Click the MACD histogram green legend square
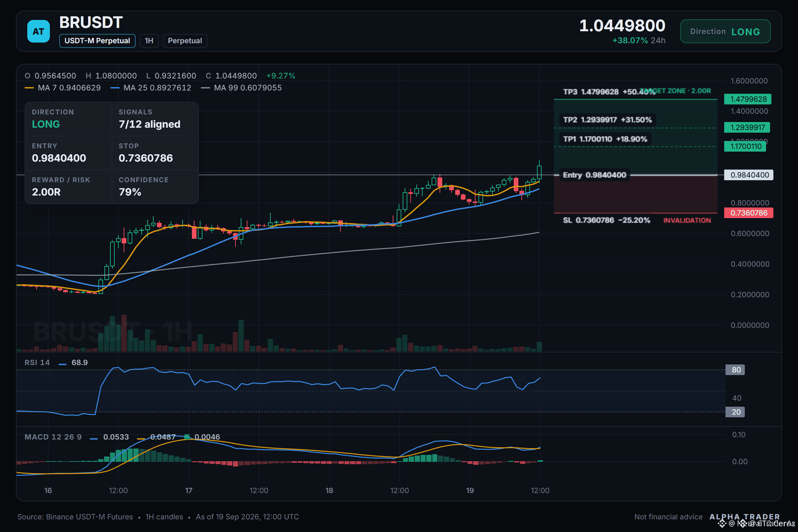Viewport: 798px width, 532px height. [187, 437]
